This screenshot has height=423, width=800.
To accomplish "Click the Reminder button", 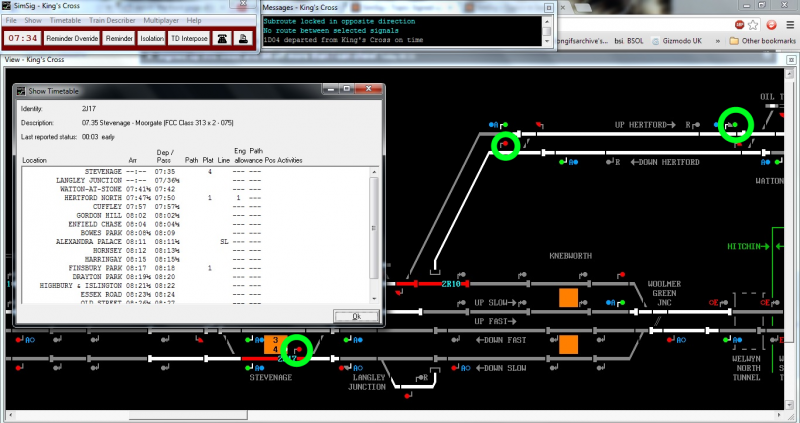I will tap(119, 38).
